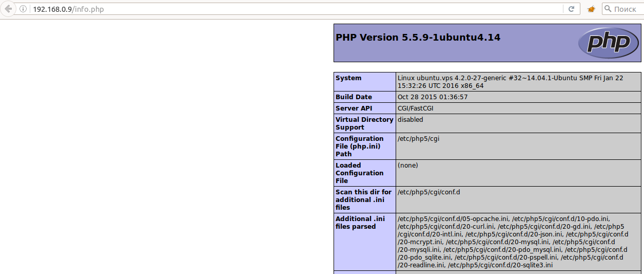The width and height of the screenshot is (644, 274).
Task: Focus the address bar URL field
Action: 298,9
